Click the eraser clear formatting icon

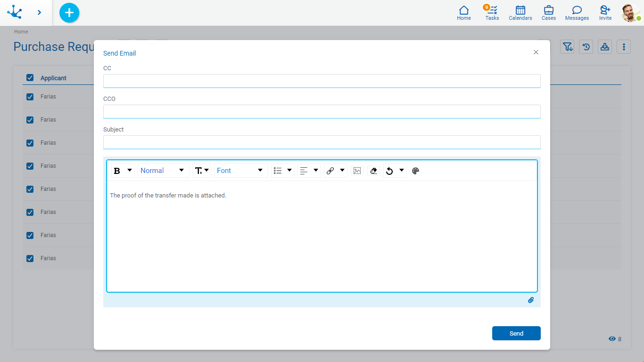tap(373, 171)
